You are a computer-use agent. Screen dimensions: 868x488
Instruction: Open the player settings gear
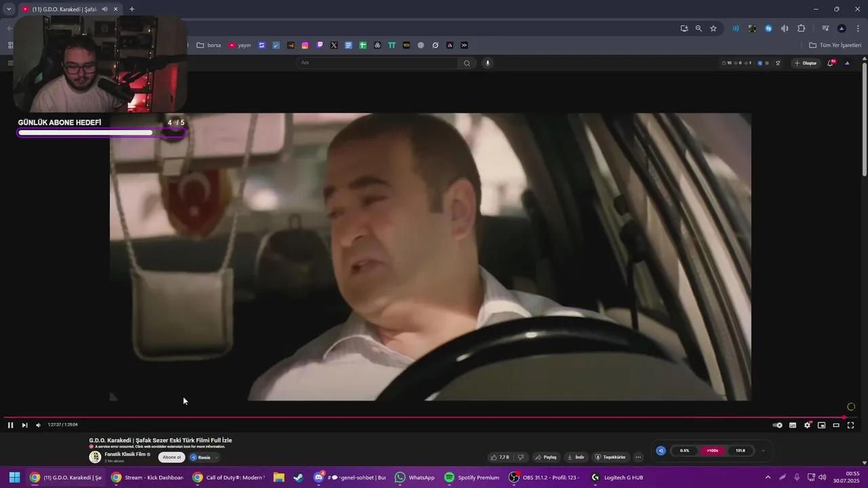807,425
